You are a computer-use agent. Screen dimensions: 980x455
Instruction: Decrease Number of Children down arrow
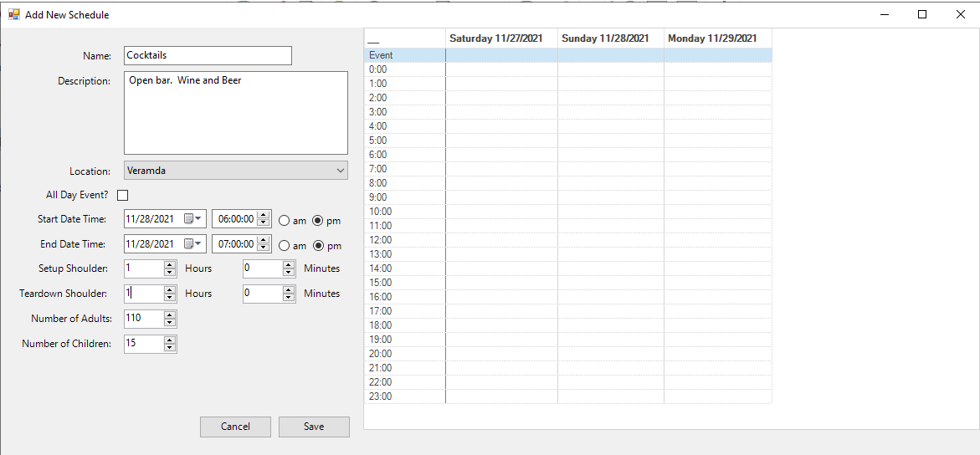[170, 347]
